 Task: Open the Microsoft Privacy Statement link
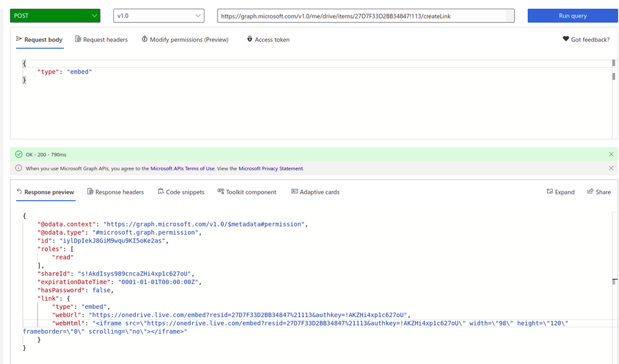[x=271, y=168]
